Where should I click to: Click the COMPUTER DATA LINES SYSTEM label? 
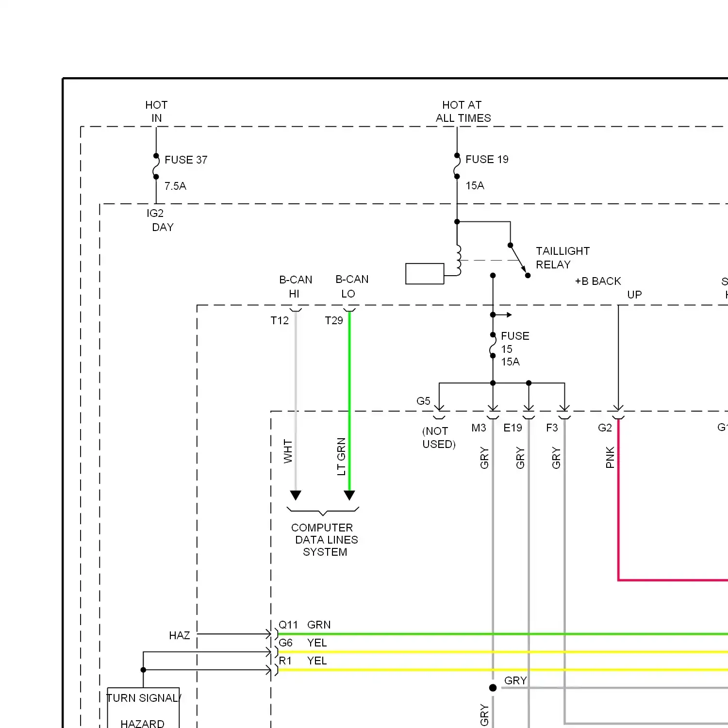(x=324, y=540)
